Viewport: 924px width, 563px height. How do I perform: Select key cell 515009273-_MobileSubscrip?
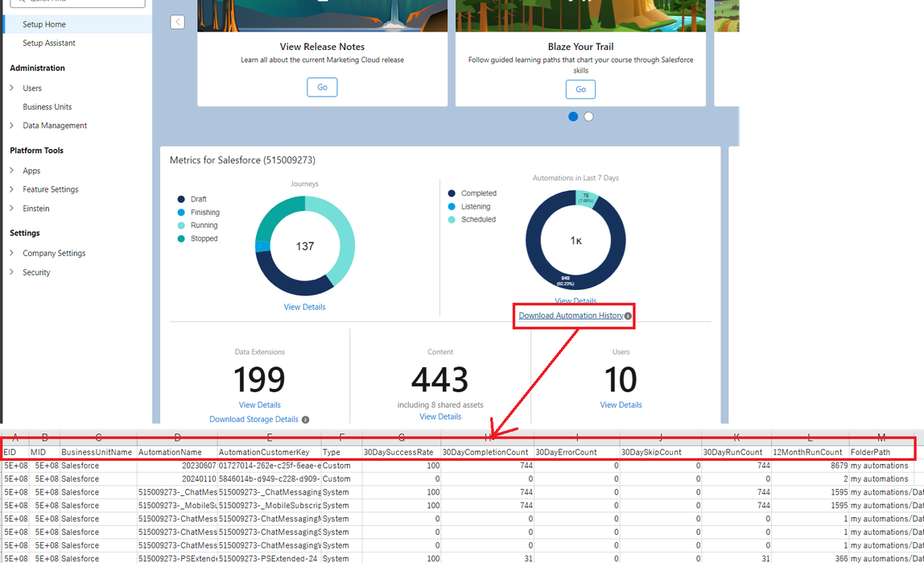coord(270,505)
